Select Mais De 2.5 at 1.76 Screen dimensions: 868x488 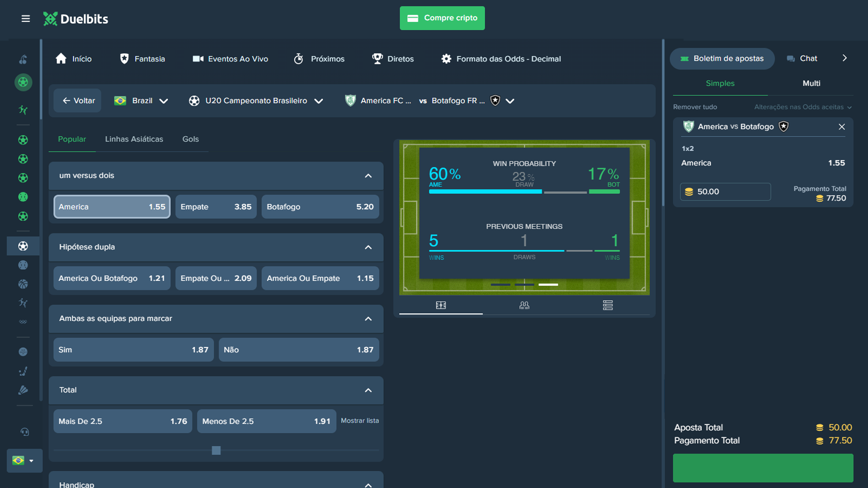pyautogui.click(x=123, y=421)
